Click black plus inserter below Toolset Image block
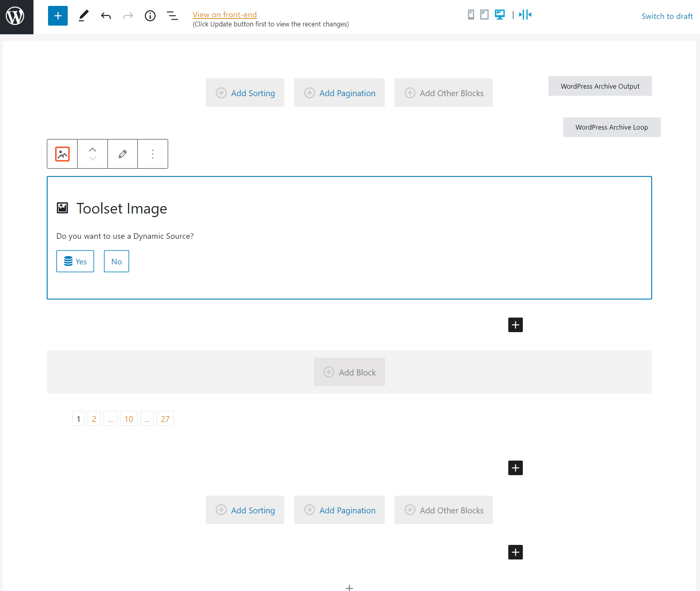This screenshot has width=700, height=591. [x=515, y=325]
